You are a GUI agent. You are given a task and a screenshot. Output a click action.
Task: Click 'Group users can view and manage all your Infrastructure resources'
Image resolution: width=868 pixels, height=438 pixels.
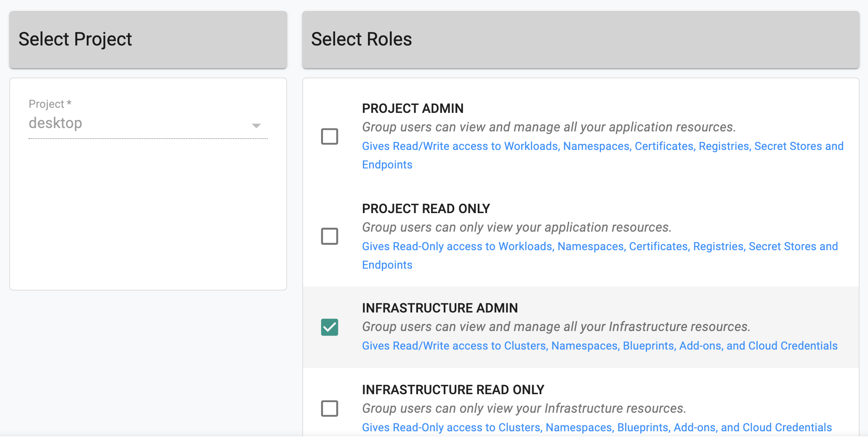click(x=556, y=327)
